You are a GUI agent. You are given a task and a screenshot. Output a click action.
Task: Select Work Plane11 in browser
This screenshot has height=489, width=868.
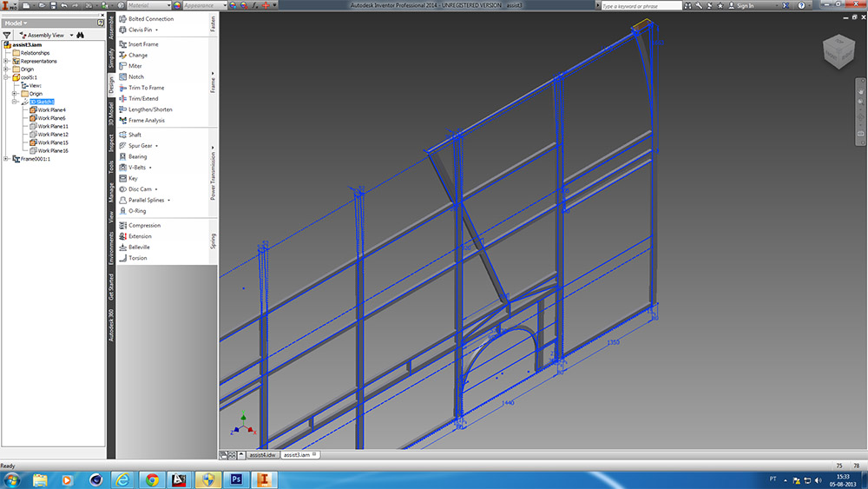pos(49,126)
